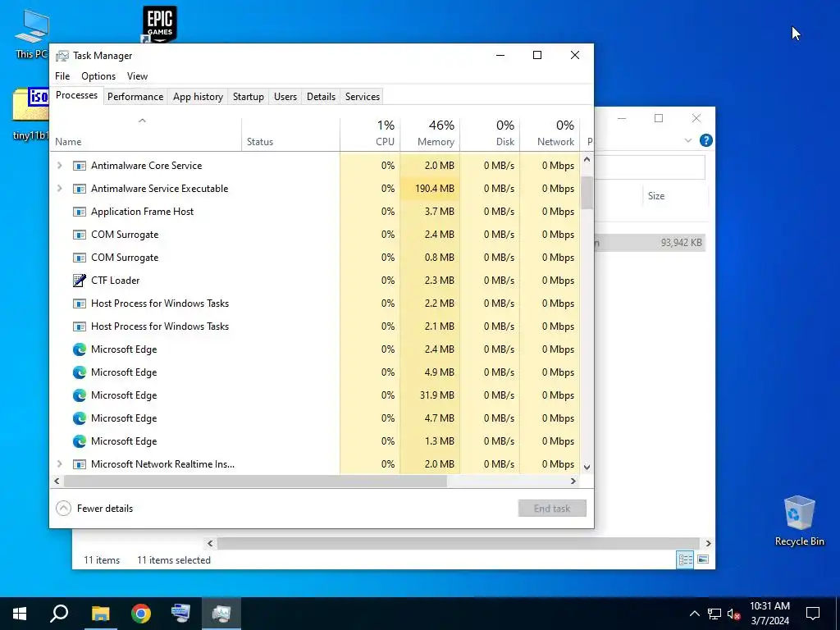Sort processes by the Status column

pyautogui.click(x=290, y=134)
